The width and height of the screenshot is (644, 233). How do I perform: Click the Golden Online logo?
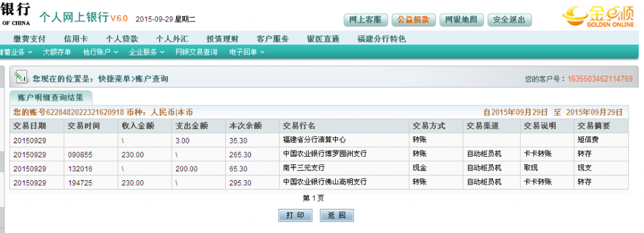pyautogui.click(x=599, y=16)
